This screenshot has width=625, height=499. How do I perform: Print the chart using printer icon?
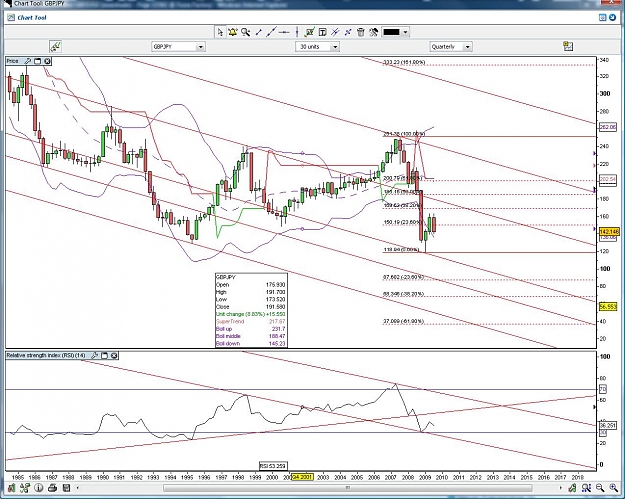[x=52, y=487]
